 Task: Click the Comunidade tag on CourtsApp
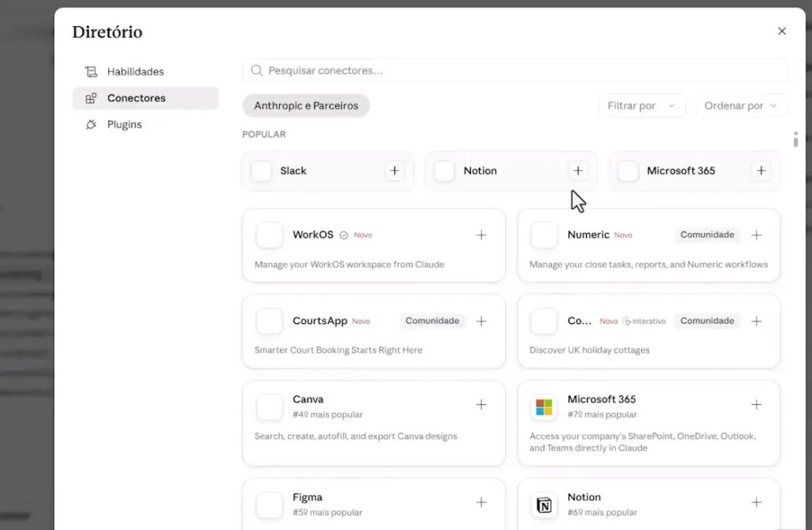(x=432, y=320)
